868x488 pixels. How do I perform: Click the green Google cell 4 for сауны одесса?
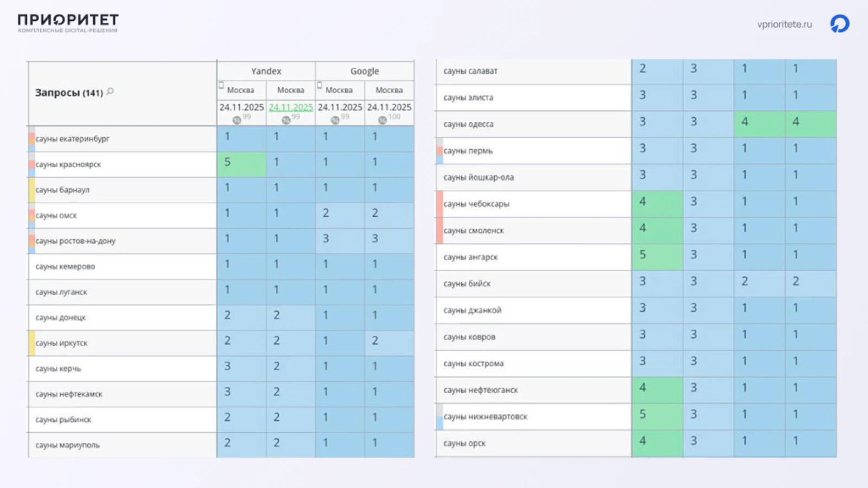click(759, 124)
